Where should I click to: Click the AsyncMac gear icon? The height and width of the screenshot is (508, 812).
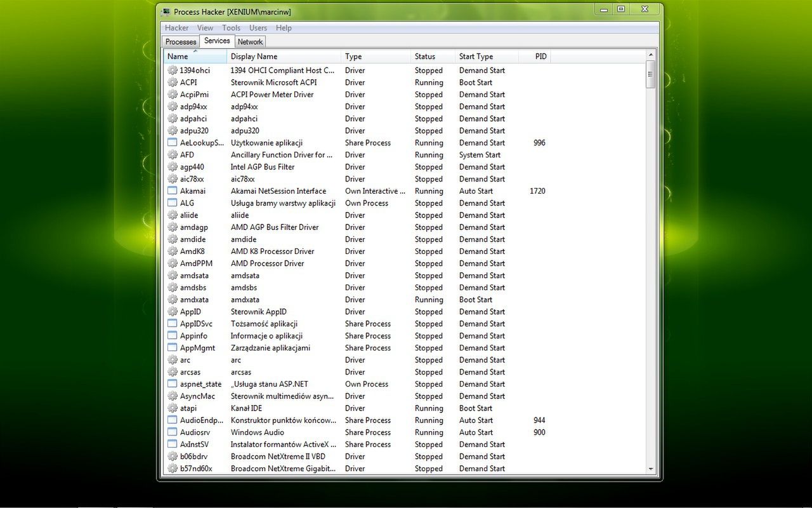(173, 396)
